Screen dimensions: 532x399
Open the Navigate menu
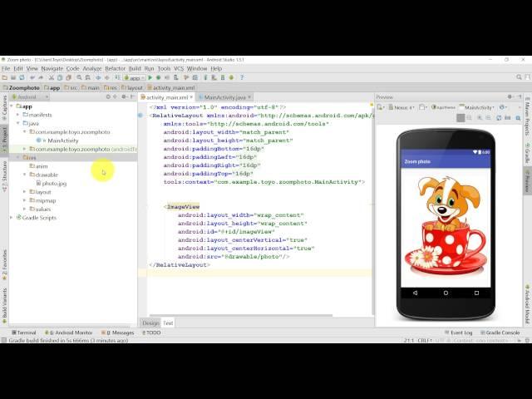point(52,68)
